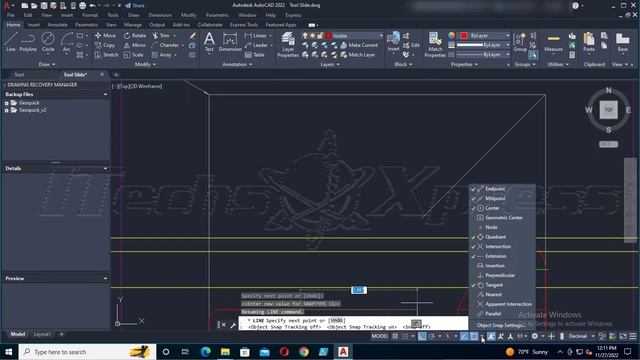Select the Polyline tool
Screen dimensions: 640x360
pos(28,42)
